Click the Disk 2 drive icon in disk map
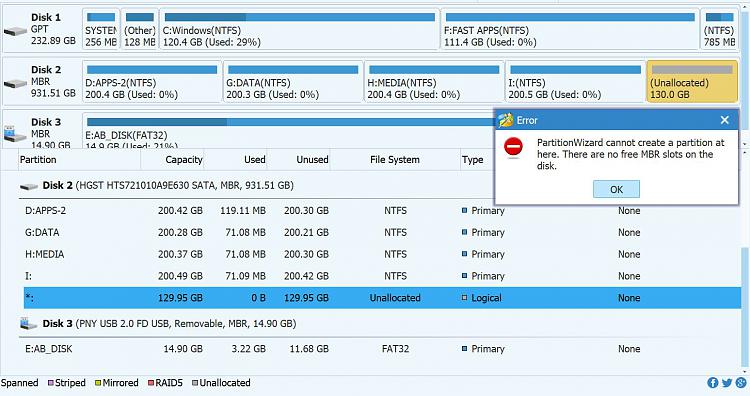 click(15, 83)
